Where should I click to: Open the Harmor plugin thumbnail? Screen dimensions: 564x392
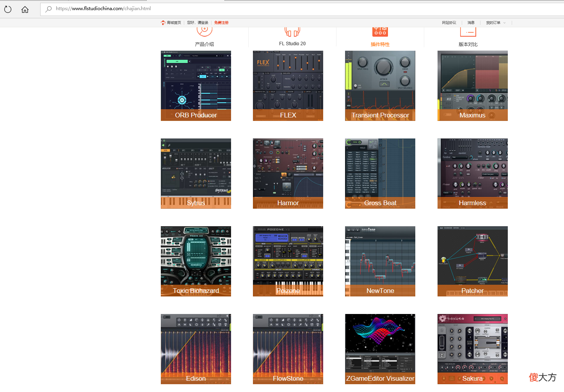[288, 174]
